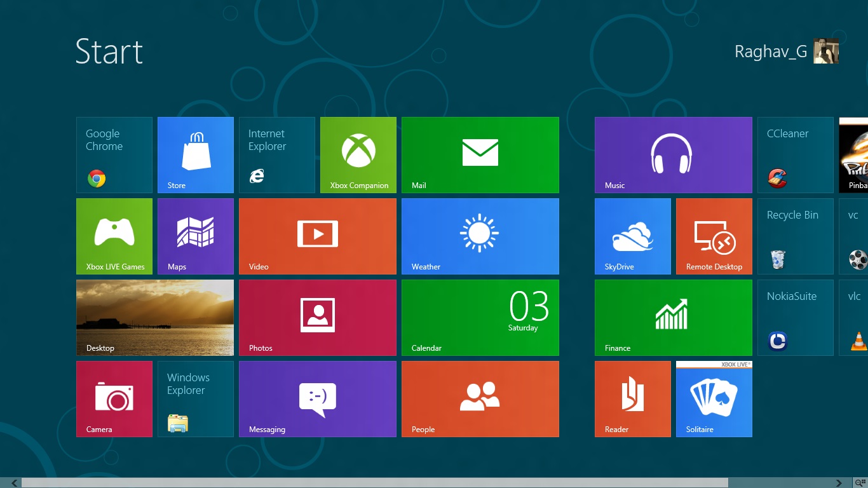The width and height of the screenshot is (868, 488).
Task: Open the Recycle Bin tile
Action: (x=796, y=236)
